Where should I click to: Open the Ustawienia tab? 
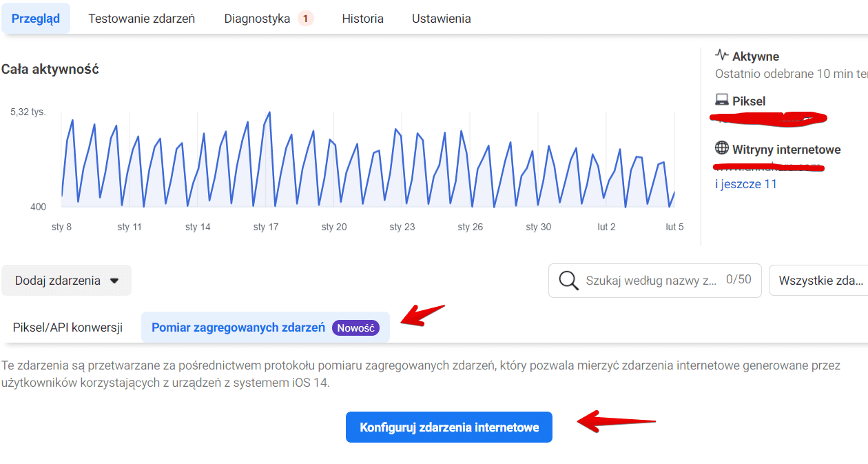tap(441, 19)
